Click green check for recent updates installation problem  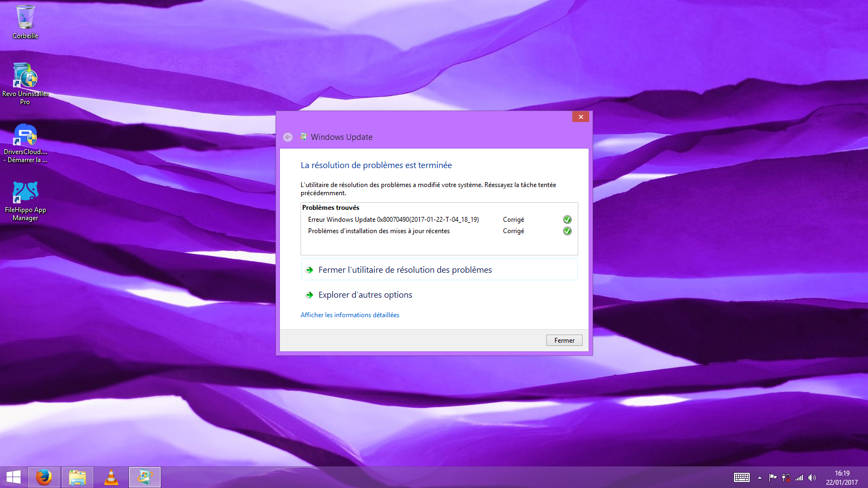tap(567, 231)
